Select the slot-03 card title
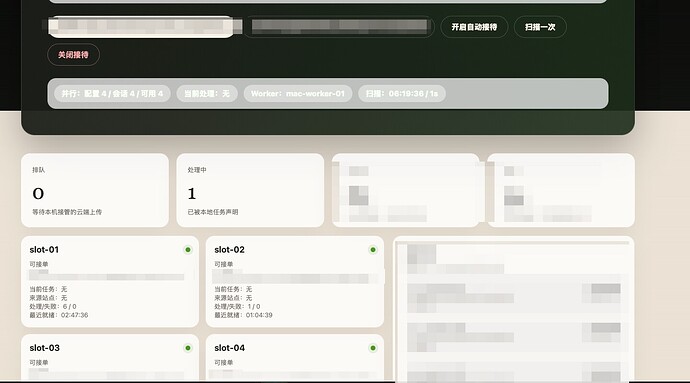Screen dimensions: 690x383 [x=44, y=348]
